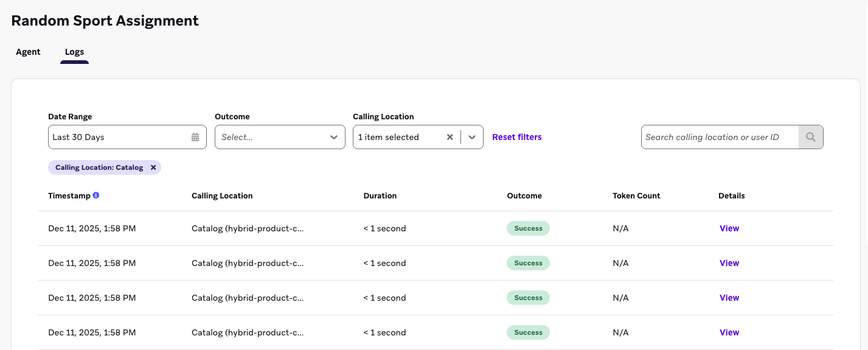
Task: Open View link in the second log row
Action: [729, 263]
